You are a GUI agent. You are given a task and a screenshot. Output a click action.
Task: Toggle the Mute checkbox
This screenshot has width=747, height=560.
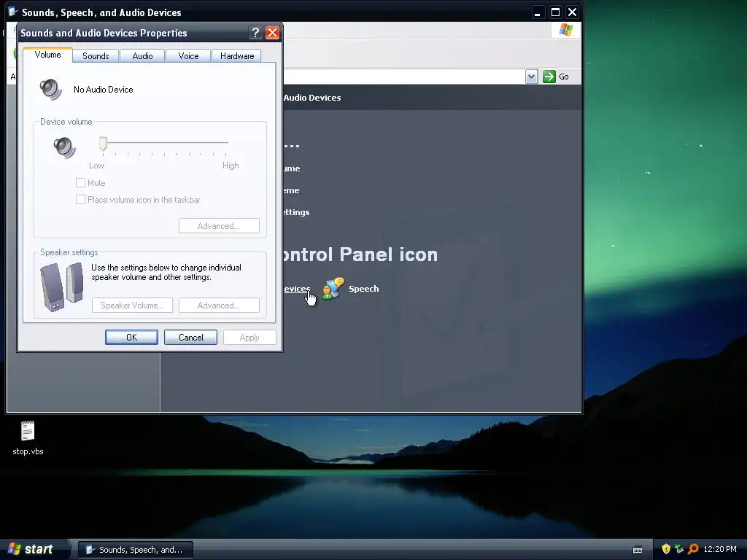[x=80, y=183]
